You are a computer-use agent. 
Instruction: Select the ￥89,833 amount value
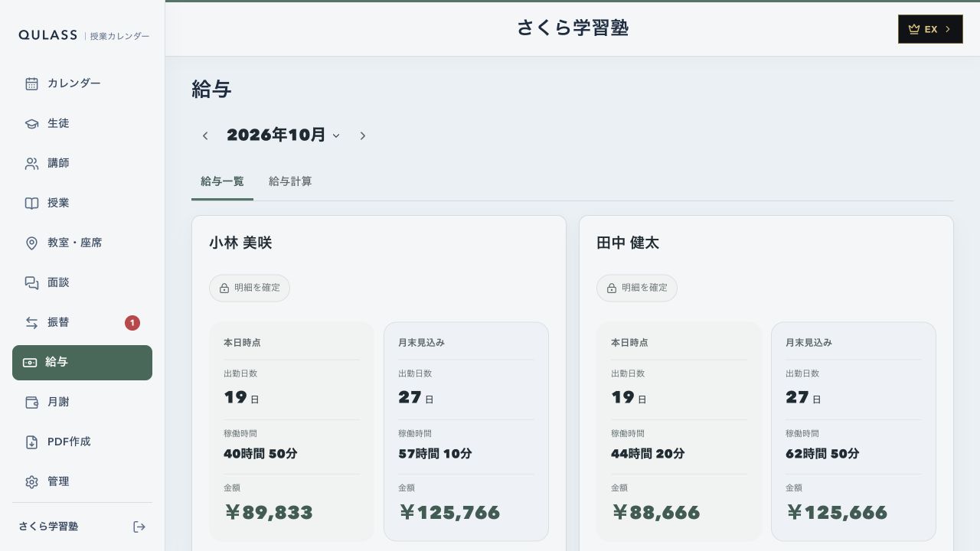(x=269, y=512)
